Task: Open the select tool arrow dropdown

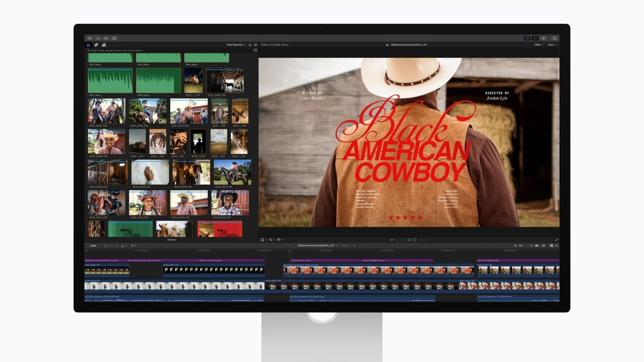Action: (134, 245)
